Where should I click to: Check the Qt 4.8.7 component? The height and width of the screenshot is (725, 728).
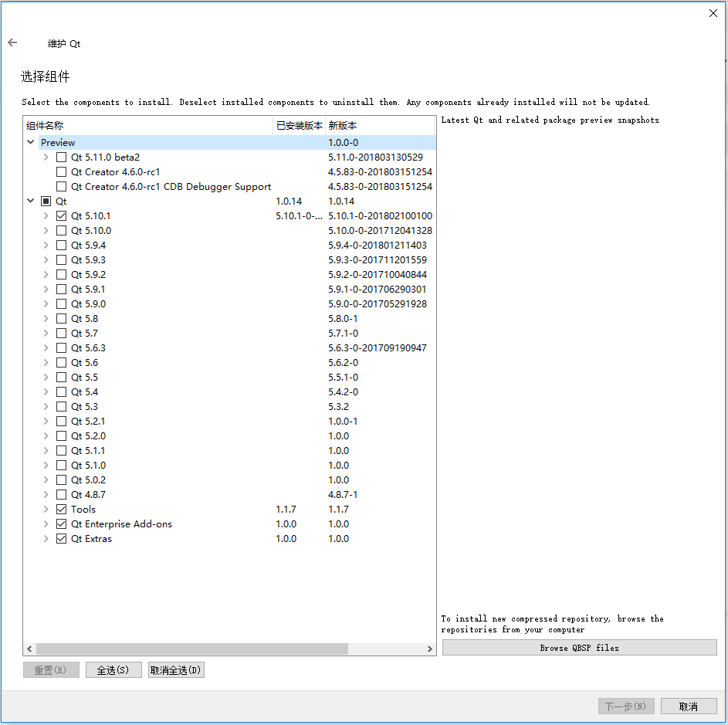click(x=61, y=494)
